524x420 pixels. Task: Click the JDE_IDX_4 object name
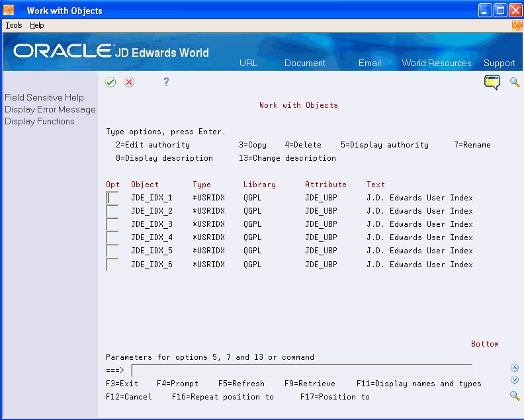pyautogui.click(x=152, y=237)
